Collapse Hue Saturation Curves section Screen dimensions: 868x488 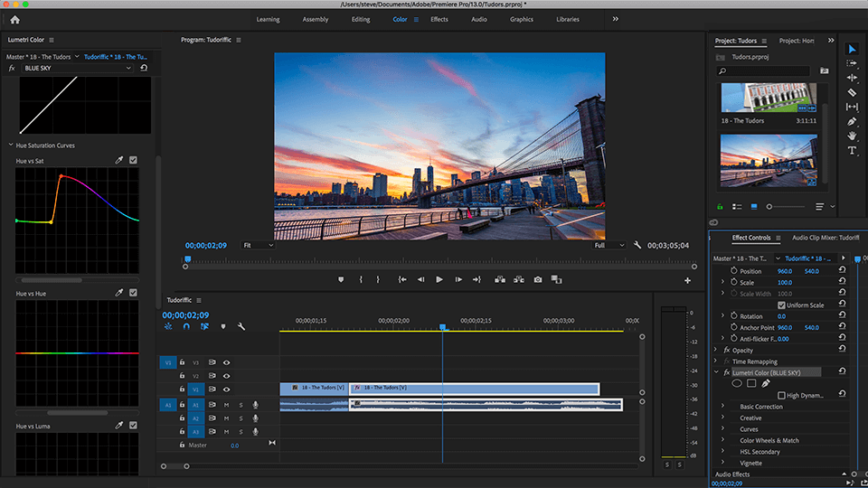point(11,145)
